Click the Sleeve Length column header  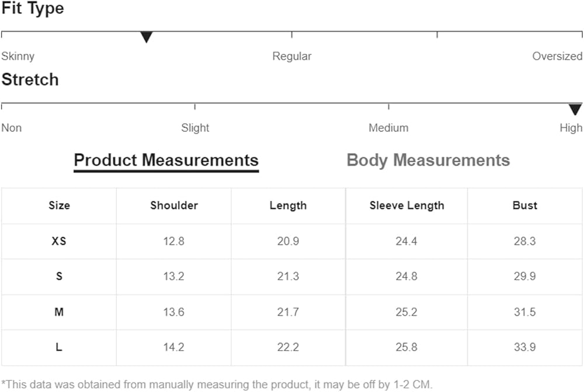click(x=406, y=205)
